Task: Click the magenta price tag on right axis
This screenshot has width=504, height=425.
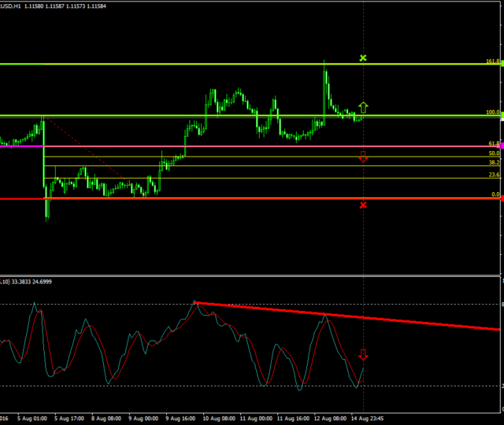Action: (x=501, y=146)
